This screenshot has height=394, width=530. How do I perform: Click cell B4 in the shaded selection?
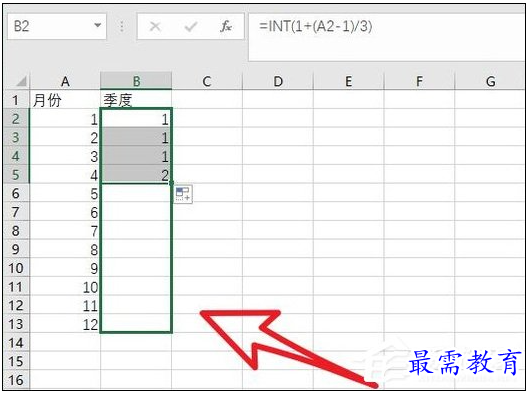tap(136, 156)
